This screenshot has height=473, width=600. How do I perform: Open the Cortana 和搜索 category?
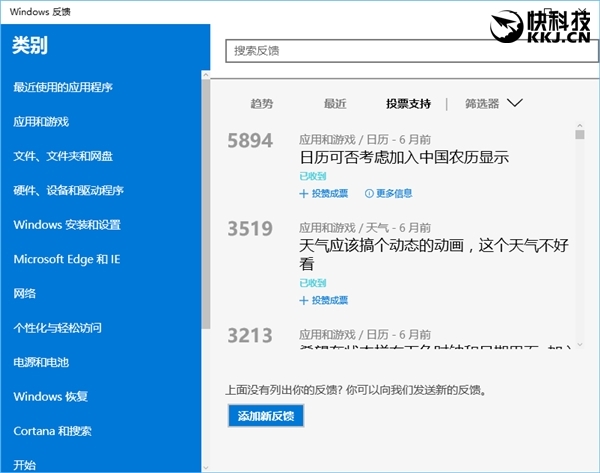click(52, 431)
